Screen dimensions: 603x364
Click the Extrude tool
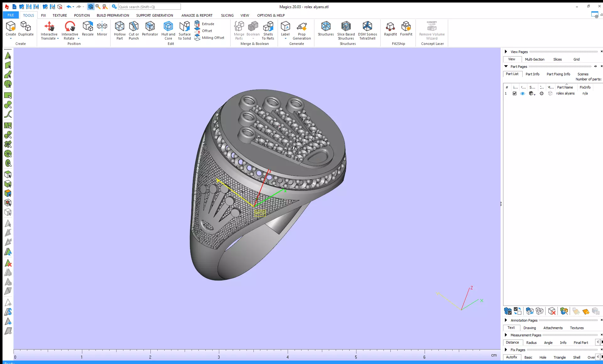point(204,24)
